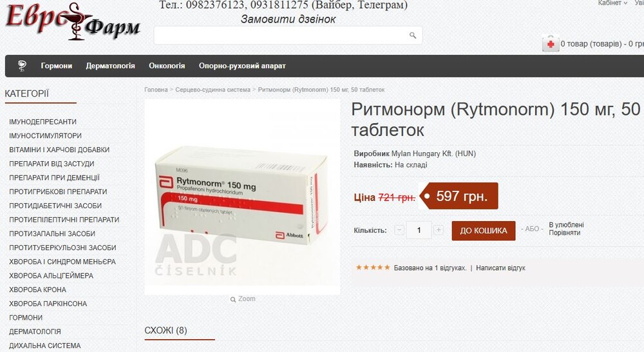
Task: Decrease quantity with the minus button
Action: tap(399, 230)
